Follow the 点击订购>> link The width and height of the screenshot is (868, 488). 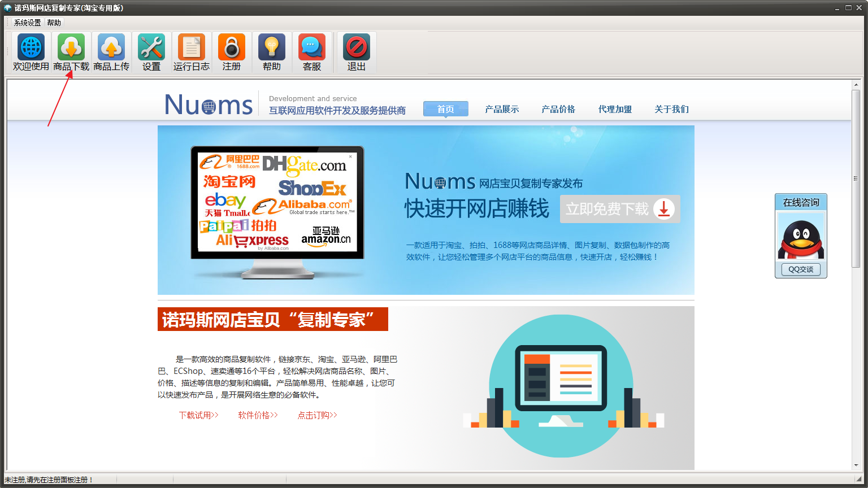317,415
